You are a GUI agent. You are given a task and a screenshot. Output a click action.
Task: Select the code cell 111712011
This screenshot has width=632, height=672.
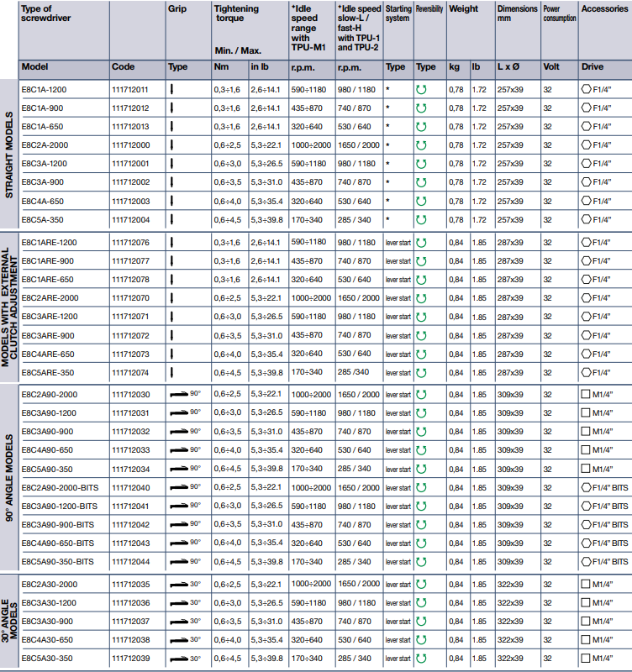pyautogui.click(x=130, y=90)
